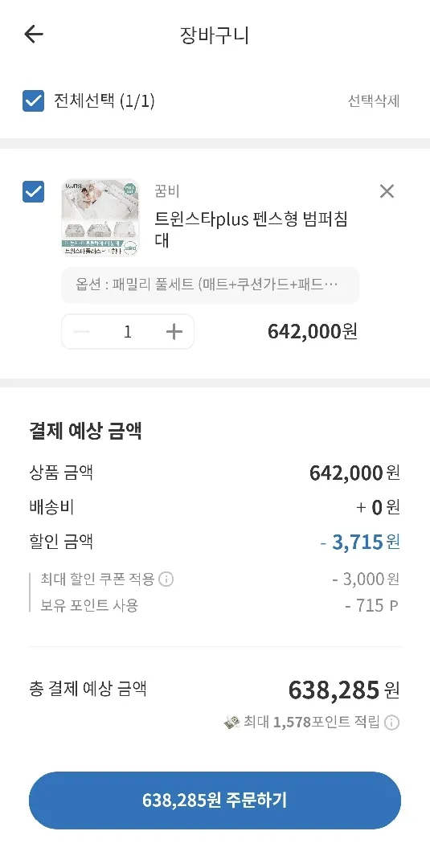Toggle the 전체선택 checkbox
This screenshot has height=868, width=430.
pos(33,100)
